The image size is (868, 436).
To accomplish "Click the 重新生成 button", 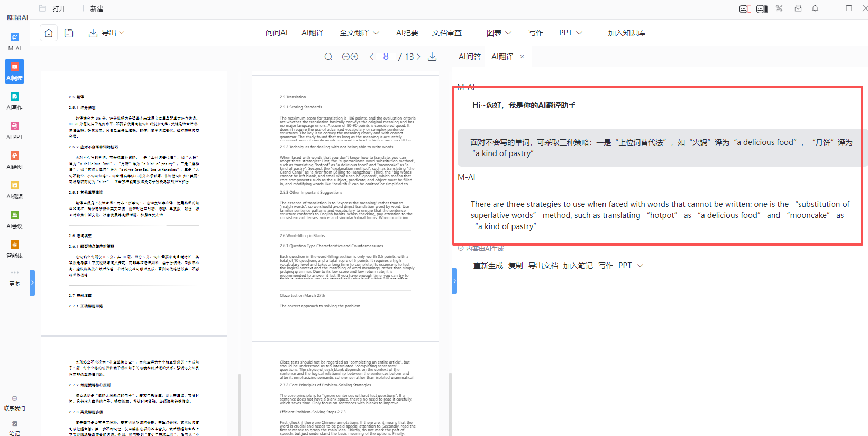I will click(x=488, y=266).
